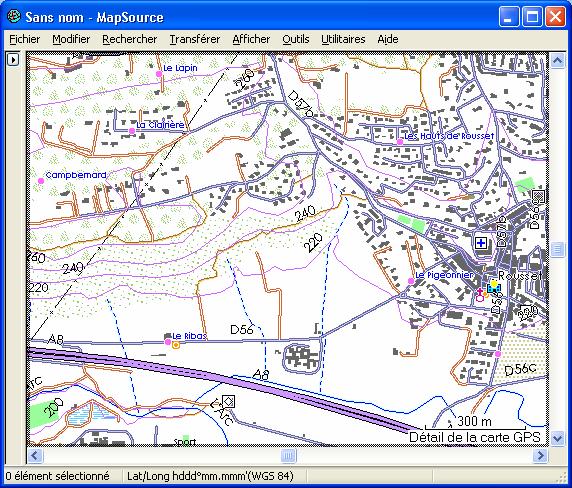
Task: Click the Sport label at map bottom
Action: click(x=185, y=442)
